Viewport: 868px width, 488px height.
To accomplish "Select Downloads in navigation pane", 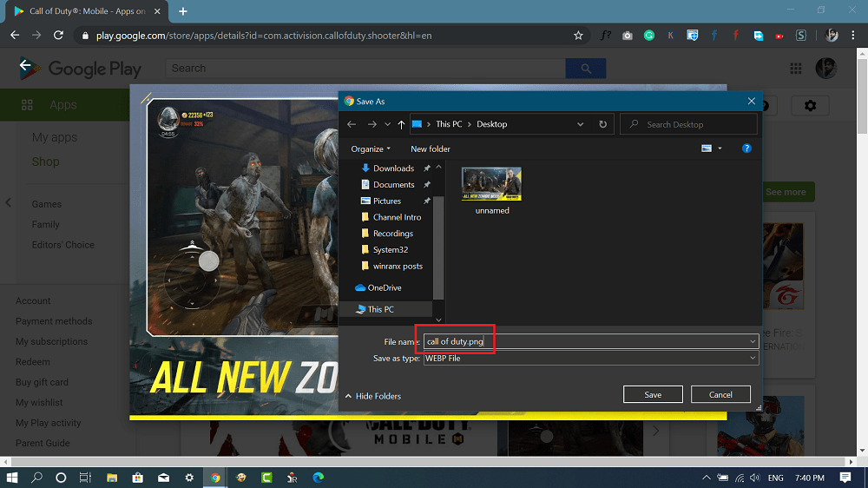I will click(393, 168).
